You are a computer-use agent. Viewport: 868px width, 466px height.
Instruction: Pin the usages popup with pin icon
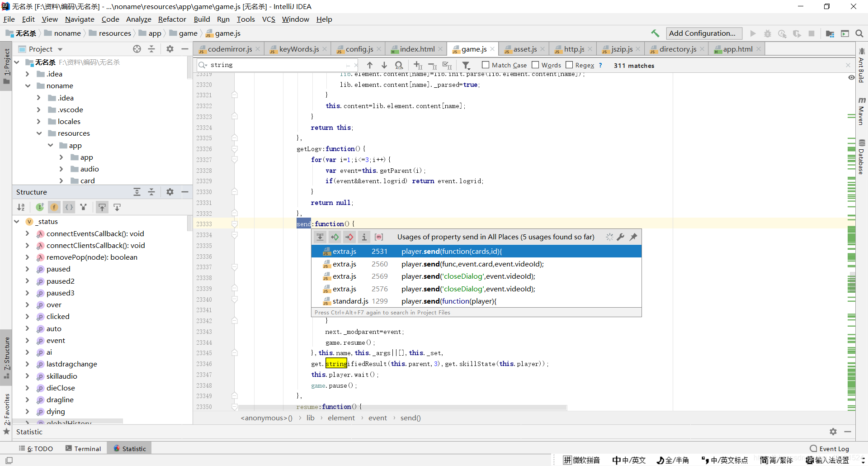[633, 237]
